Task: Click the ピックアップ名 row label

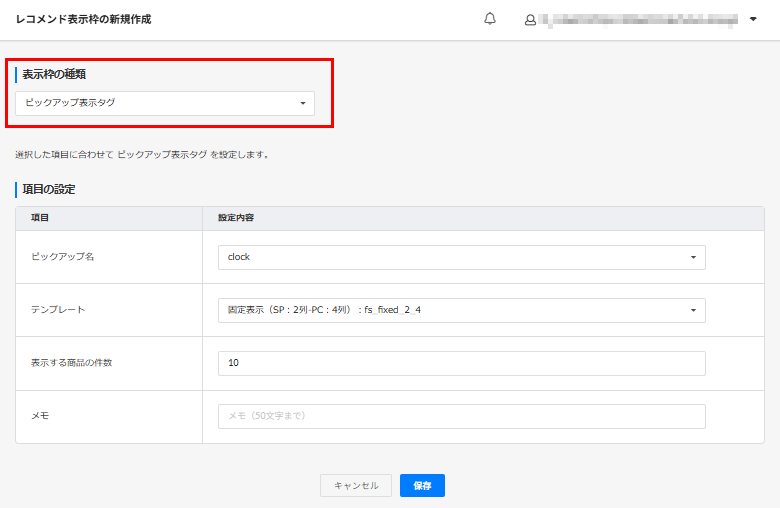Action: pyautogui.click(x=63, y=257)
